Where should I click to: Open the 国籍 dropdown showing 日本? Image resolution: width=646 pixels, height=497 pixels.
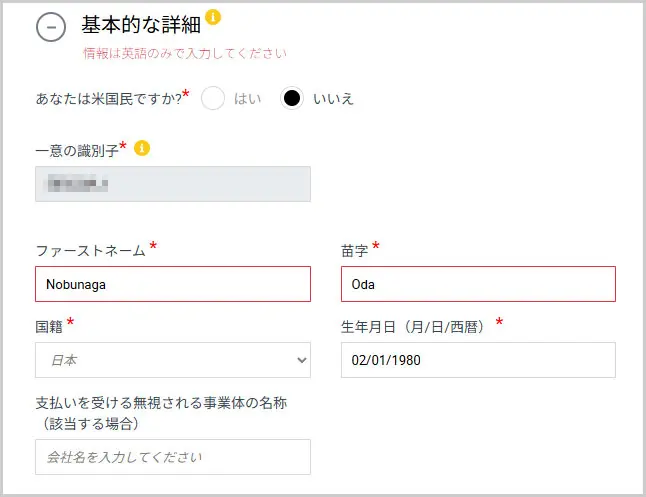172,360
